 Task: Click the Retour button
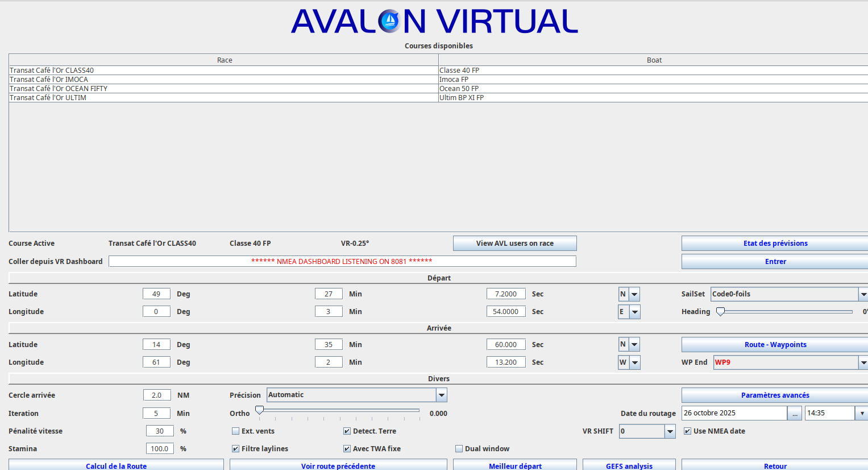[775, 466]
